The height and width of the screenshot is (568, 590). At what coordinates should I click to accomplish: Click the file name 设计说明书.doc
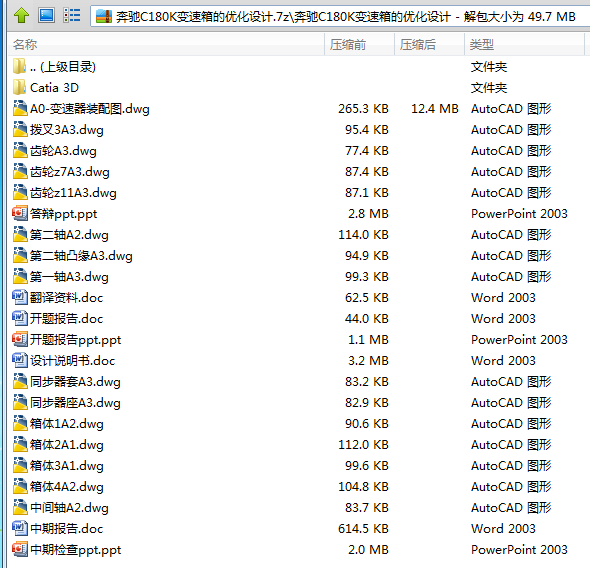[x=73, y=361]
